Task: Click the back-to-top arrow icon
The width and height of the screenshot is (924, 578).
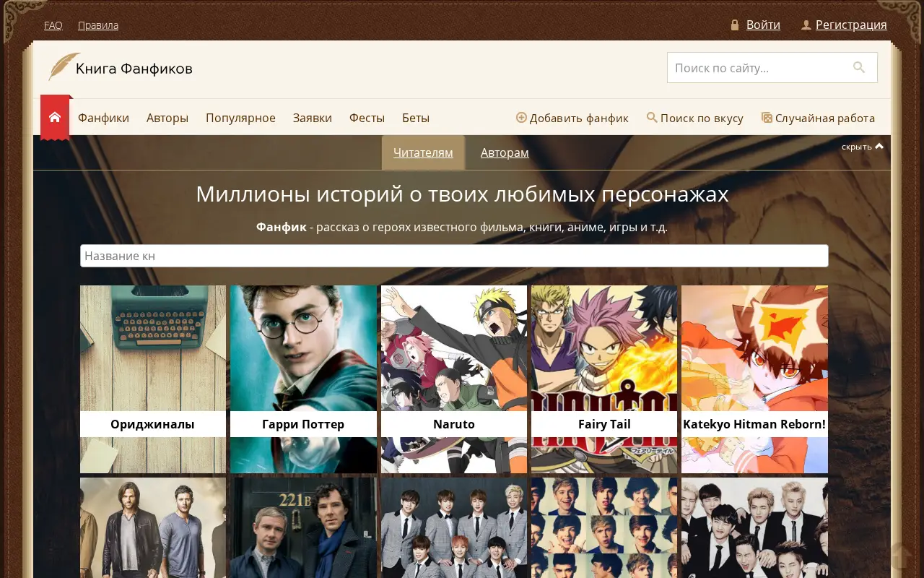Action: 900,556
